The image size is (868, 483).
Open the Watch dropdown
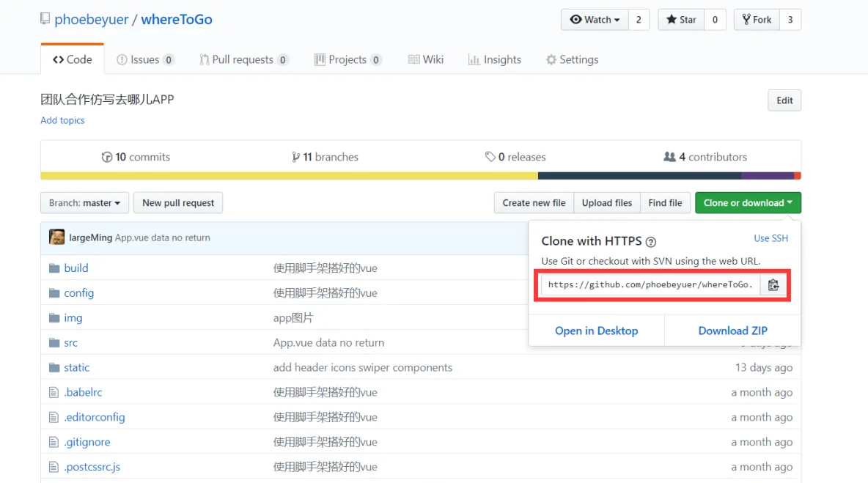click(595, 19)
